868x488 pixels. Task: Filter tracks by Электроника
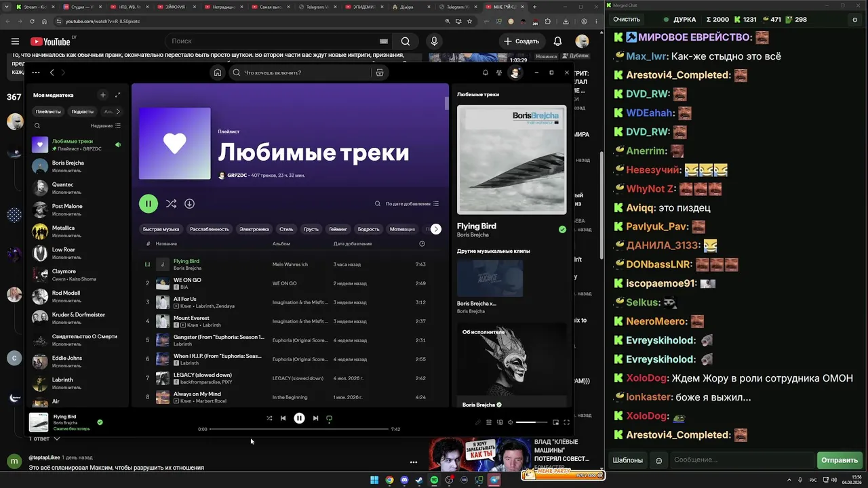(x=254, y=229)
